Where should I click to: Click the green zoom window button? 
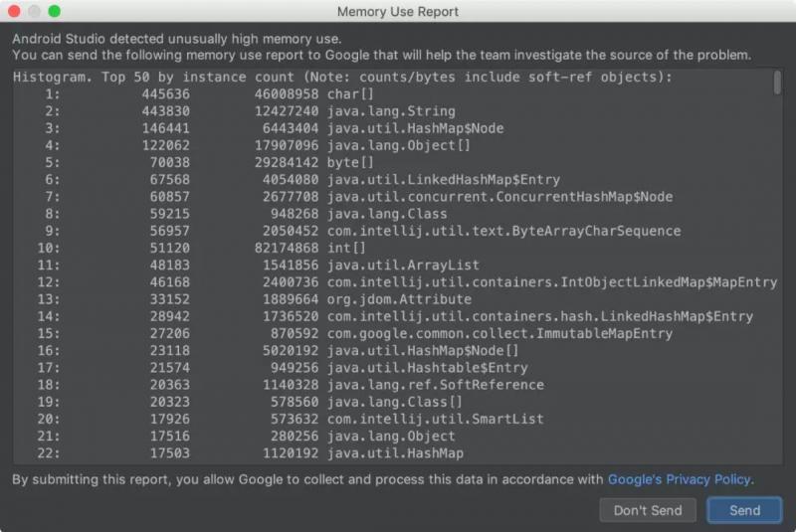[54, 11]
